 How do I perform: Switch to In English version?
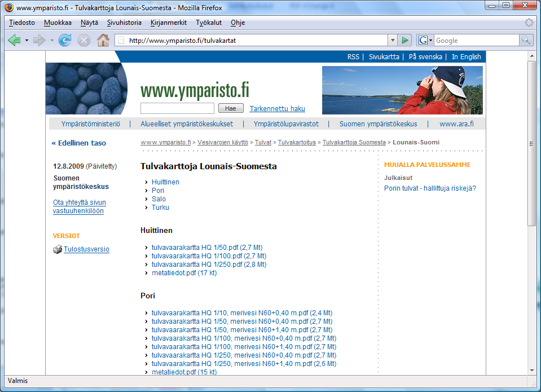[467, 57]
